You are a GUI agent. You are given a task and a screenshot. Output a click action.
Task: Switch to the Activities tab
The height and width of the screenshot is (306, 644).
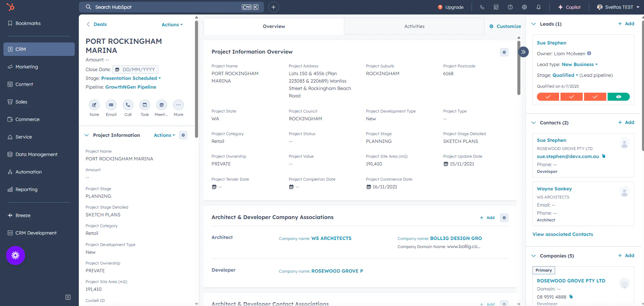[x=414, y=26]
